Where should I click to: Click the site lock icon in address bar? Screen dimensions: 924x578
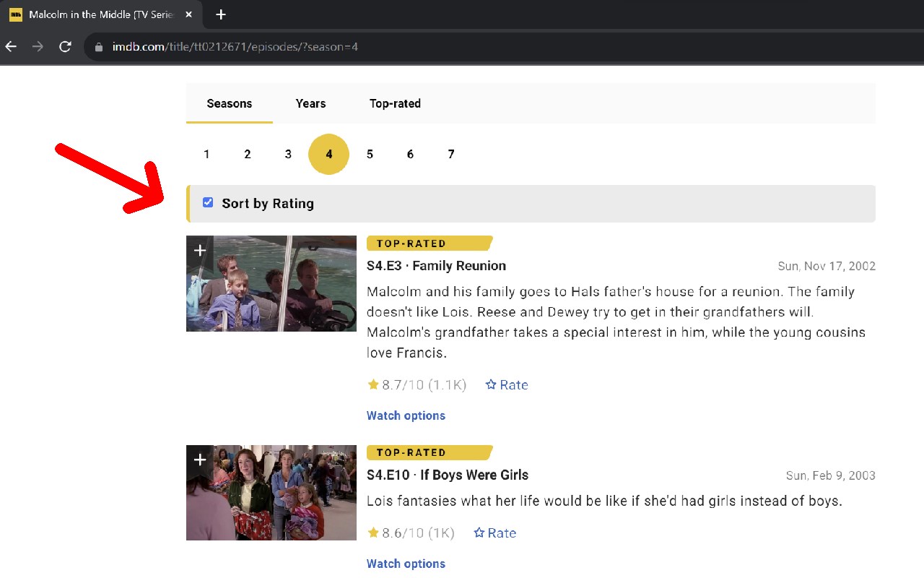[100, 47]
